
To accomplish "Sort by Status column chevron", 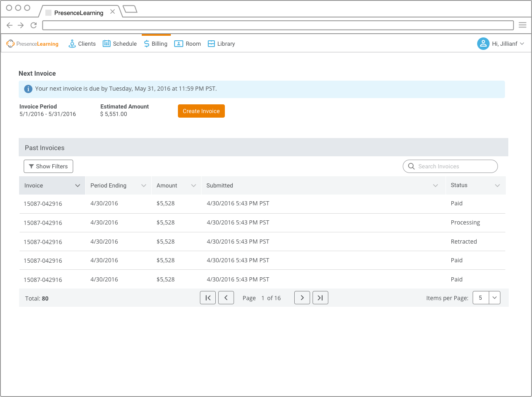I will click(x=498, y=186).
